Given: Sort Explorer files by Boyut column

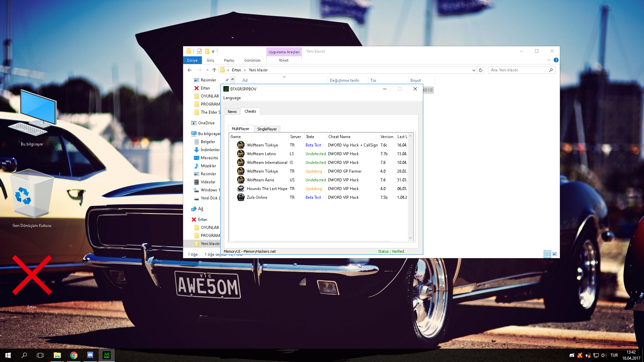Looking at the screenshot, I should click(422, 80).
